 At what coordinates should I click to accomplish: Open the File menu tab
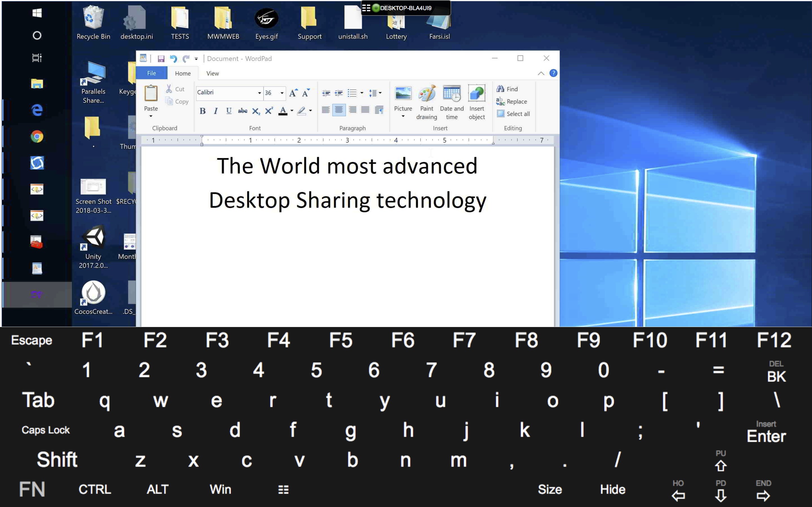[151, 73]
